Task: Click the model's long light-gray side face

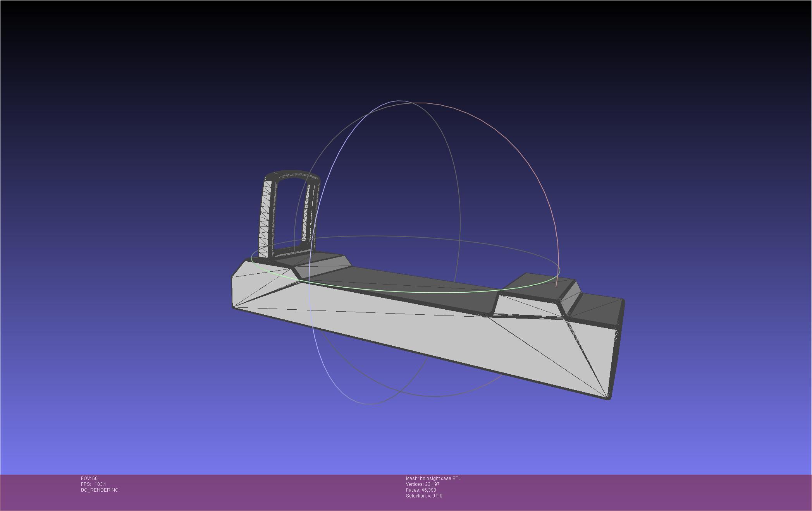Action: tap(426, 329)
